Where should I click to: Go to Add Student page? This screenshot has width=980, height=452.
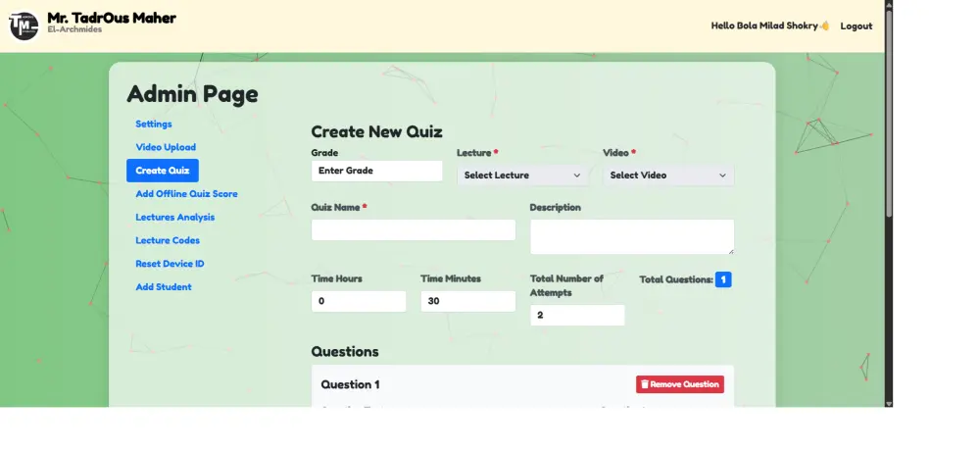tap(164, 287)
